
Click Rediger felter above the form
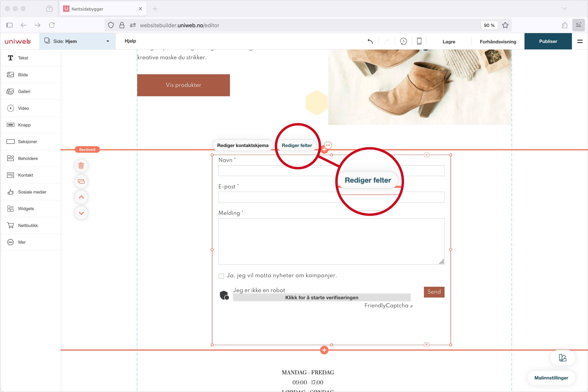[x=297, y=145]
